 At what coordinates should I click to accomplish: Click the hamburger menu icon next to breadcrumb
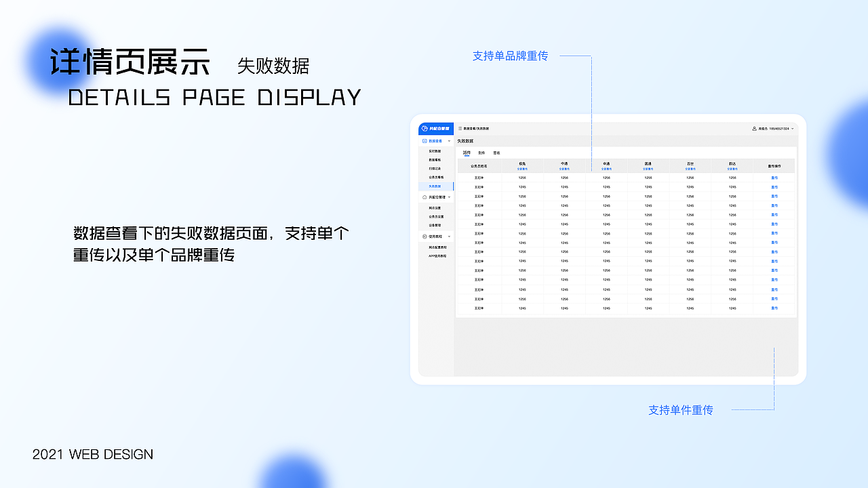460,128
